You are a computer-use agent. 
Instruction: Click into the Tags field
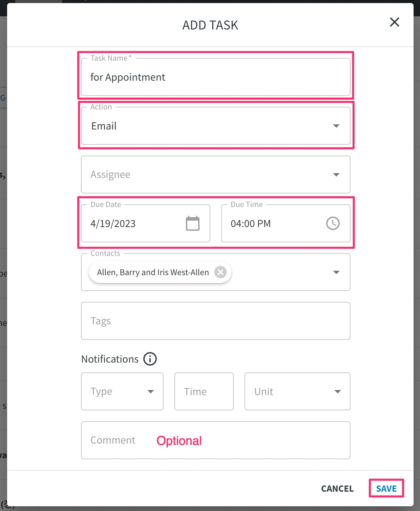[216, 321]
